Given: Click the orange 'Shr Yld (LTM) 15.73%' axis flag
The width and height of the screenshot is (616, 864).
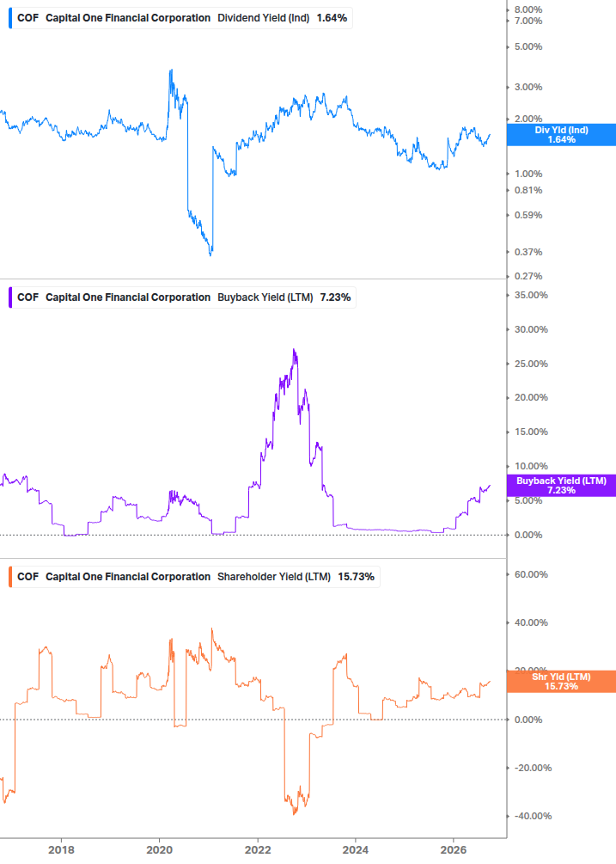Looking at the screenshot, I should point(561,682).
